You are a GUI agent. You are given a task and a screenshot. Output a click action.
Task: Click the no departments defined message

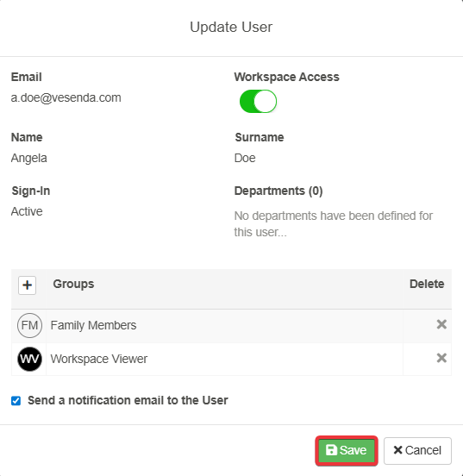(x=334, y=224)
